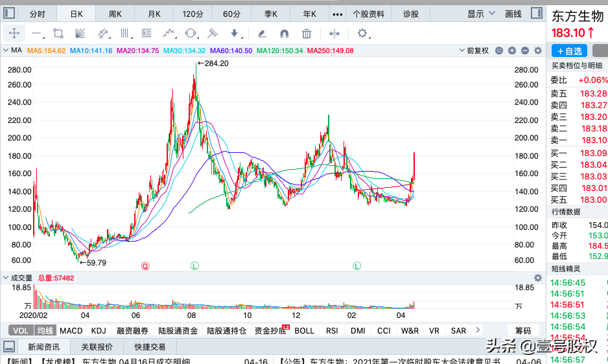Click the trash delete drawings icon
This screenshot has height=364, width=608.
pos(307,34)
